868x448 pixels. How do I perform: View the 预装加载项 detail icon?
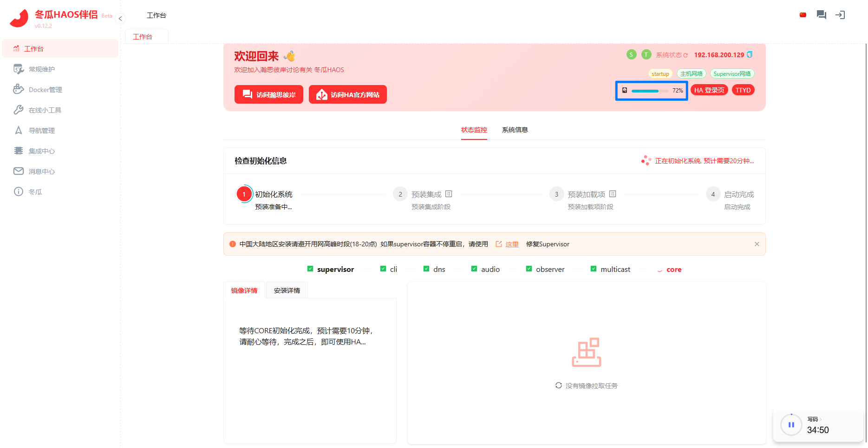(613, 194)
